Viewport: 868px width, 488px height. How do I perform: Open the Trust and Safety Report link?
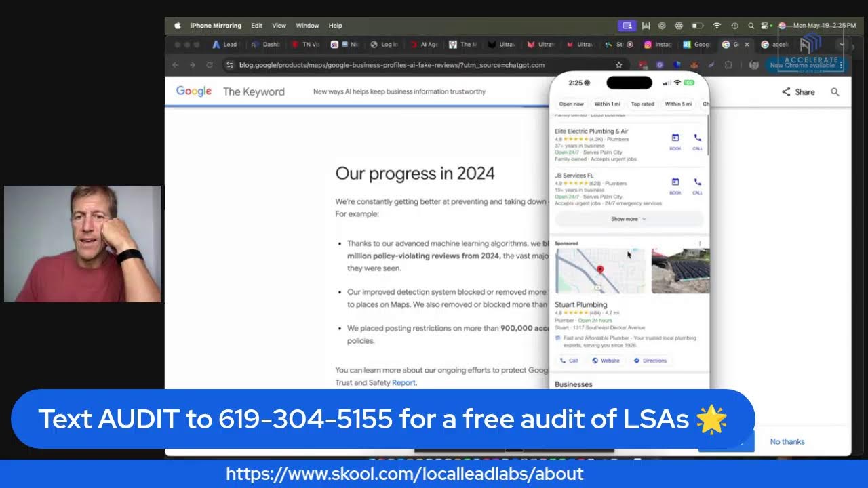coord(403,382)
